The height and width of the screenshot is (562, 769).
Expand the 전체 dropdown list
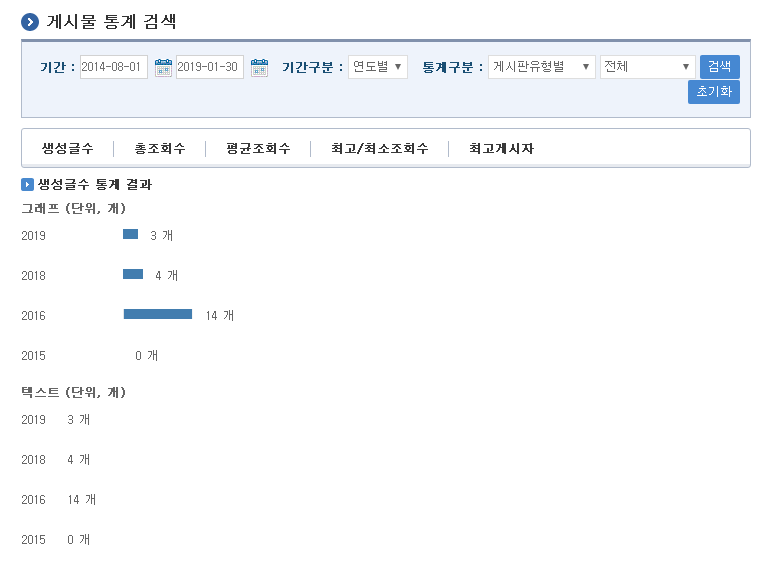[x=647, y=67]
